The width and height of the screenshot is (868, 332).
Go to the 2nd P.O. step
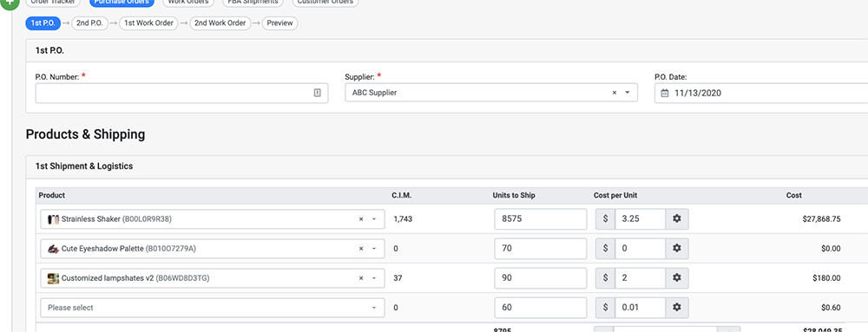(x=89, y=23)
